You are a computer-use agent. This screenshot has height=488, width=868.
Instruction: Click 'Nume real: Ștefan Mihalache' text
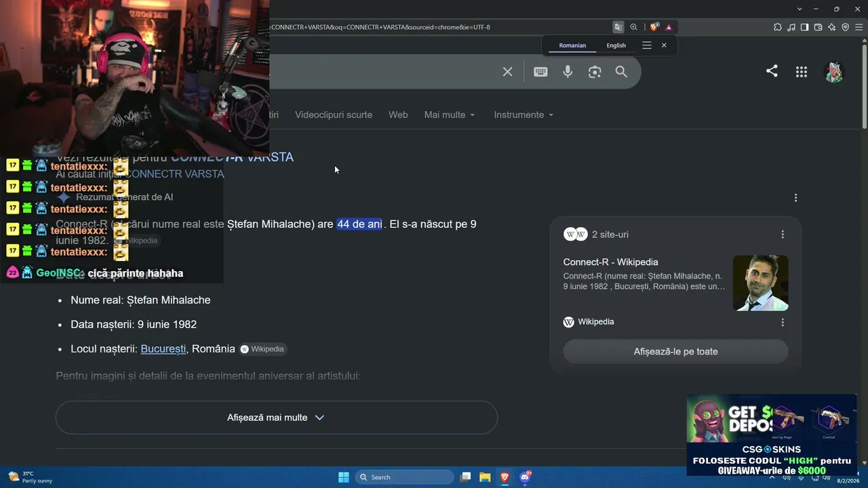pyautogui.click(x=140, y=300)
